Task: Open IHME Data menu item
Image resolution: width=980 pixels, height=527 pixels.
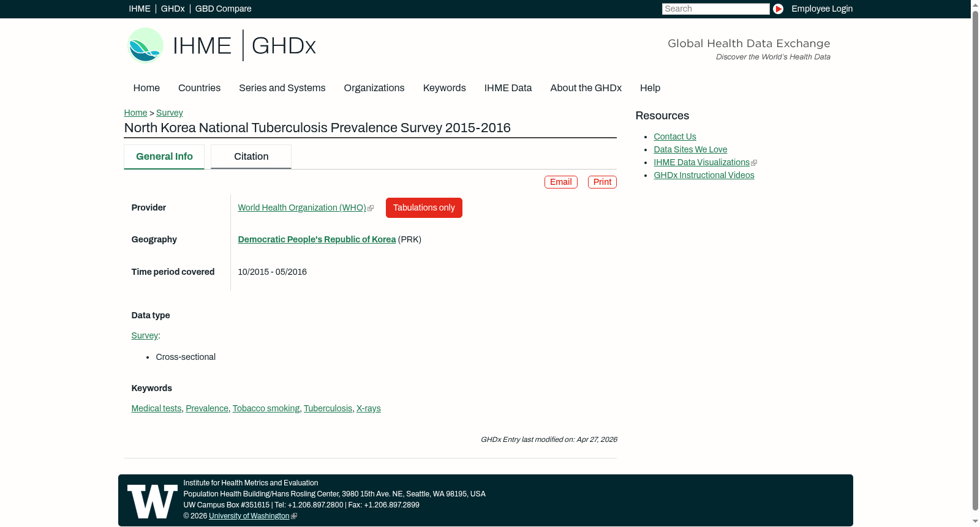Action: 508,88
